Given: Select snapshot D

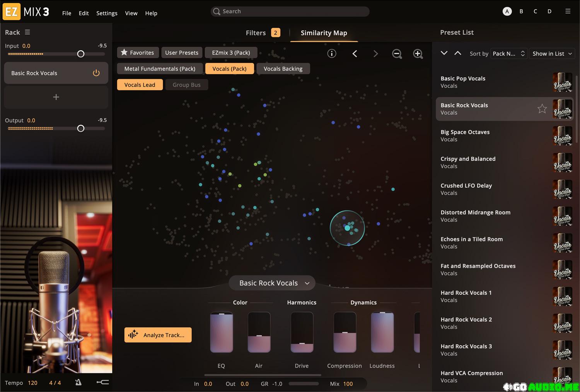Looking at the screenshot, I should (549, 11).
